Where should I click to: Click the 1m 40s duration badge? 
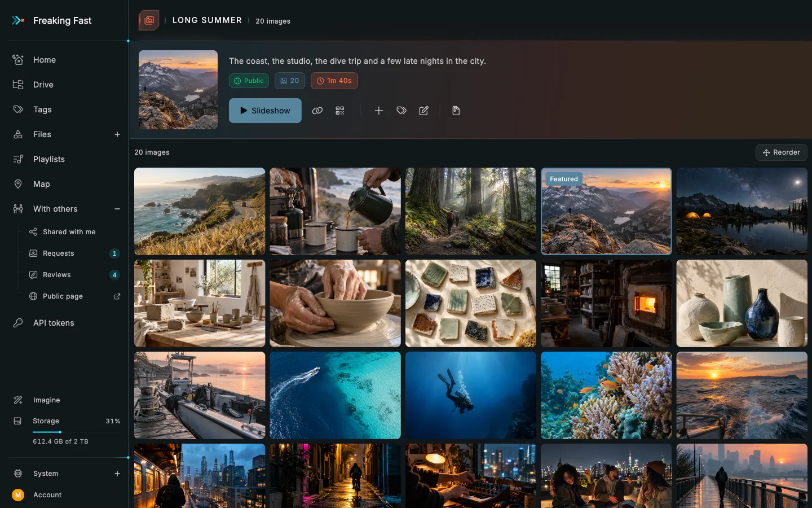(334, 81)
